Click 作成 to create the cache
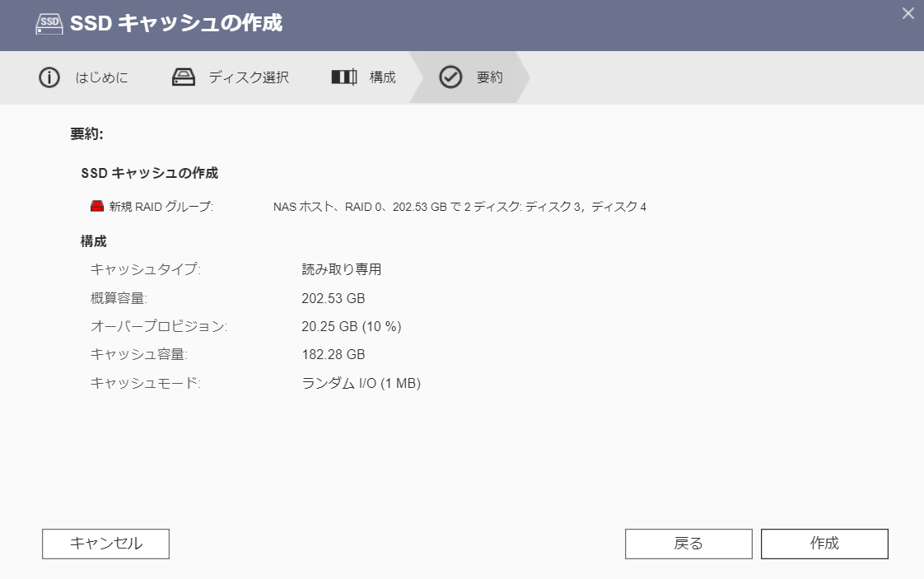This screenshot has height=579, width=924. (824, 544)
